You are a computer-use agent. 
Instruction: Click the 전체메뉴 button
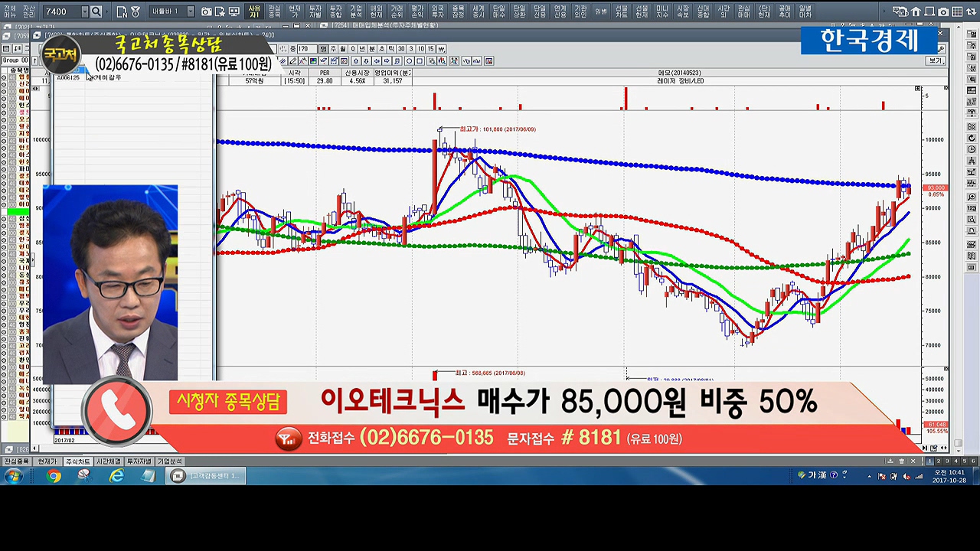click(9, 11)
